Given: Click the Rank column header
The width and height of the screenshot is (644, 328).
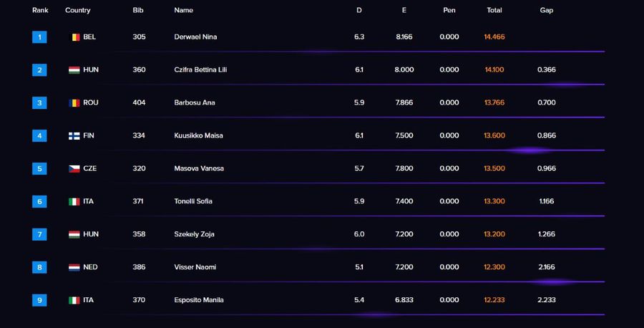Looking at the screenshot, I should pyautogui.click(x=40, y=11).
